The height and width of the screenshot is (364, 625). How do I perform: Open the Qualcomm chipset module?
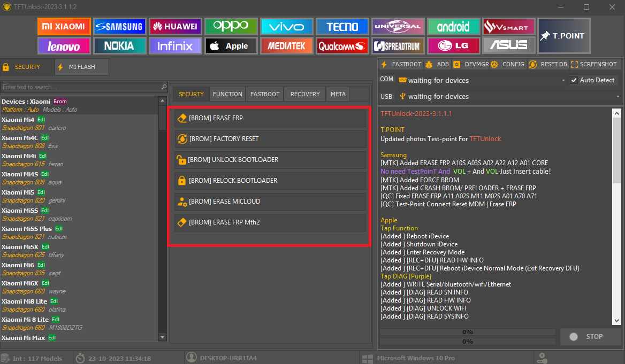[x=342, y=46]
